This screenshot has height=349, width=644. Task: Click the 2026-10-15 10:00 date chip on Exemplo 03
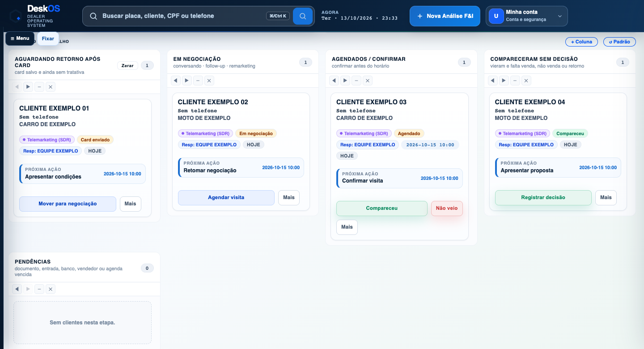tap(430, 145)
